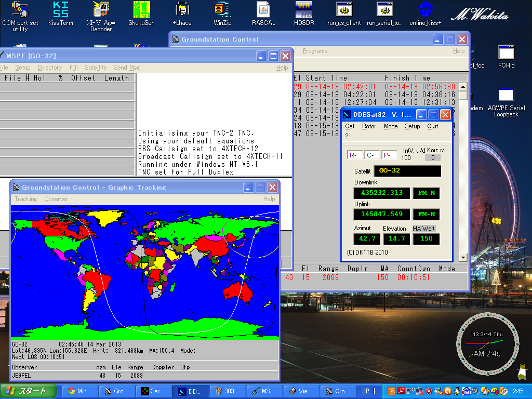Select the +Lhaca archiver icon

pyautogui.click(x=182, y=14)
